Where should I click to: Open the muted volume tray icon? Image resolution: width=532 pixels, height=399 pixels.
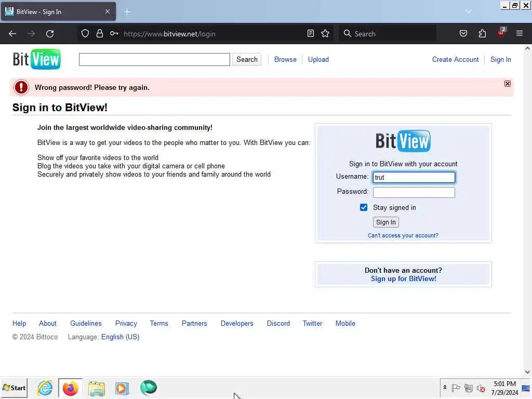pyautogui.click(x=481, y=388)
